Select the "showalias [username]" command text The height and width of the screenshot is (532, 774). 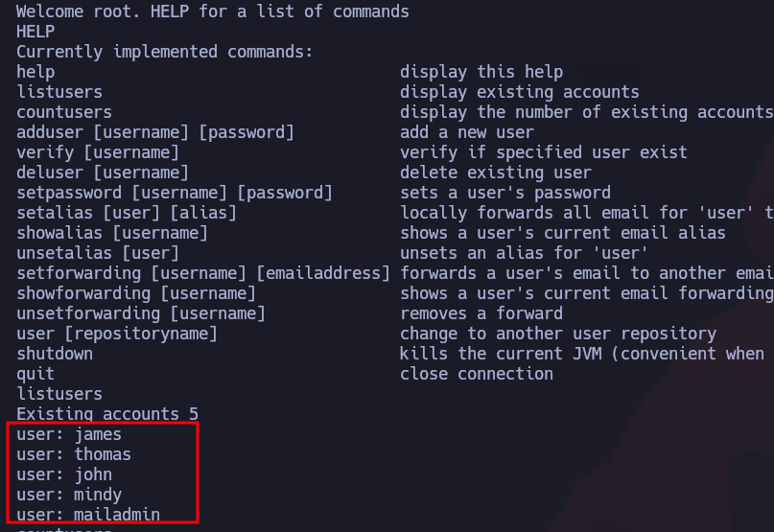(x=112, y=233)
